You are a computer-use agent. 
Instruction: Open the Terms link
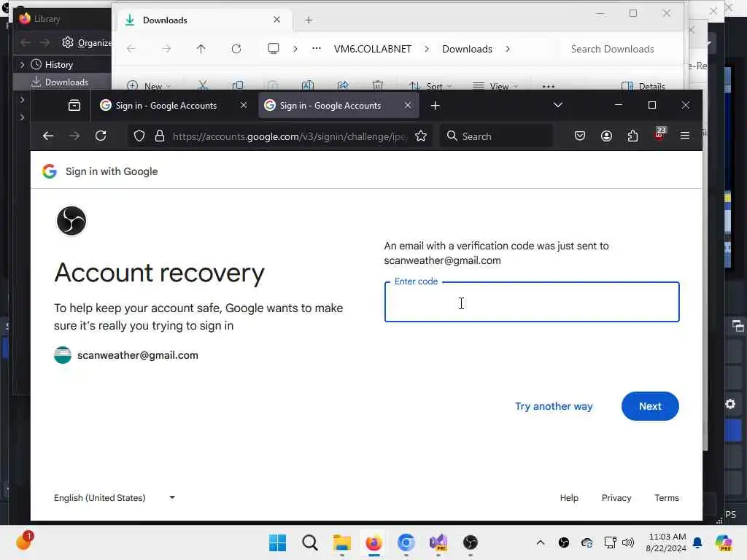pos(667,497)
